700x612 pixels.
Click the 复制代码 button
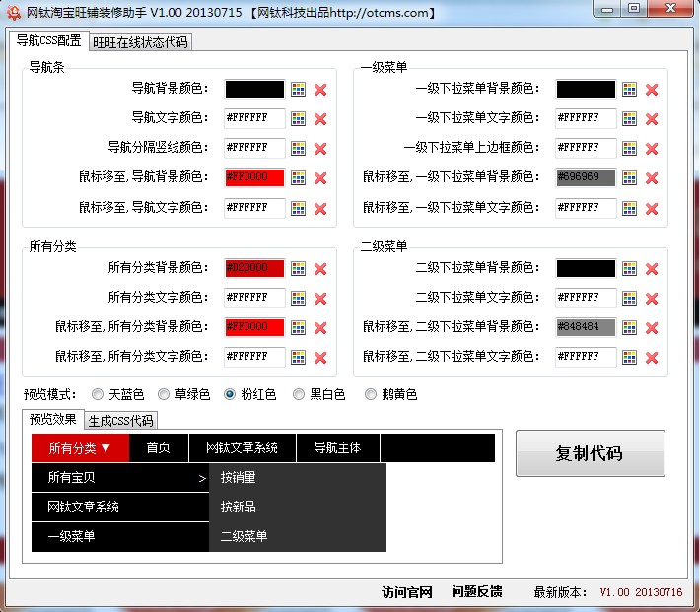[x=591, y=453]
